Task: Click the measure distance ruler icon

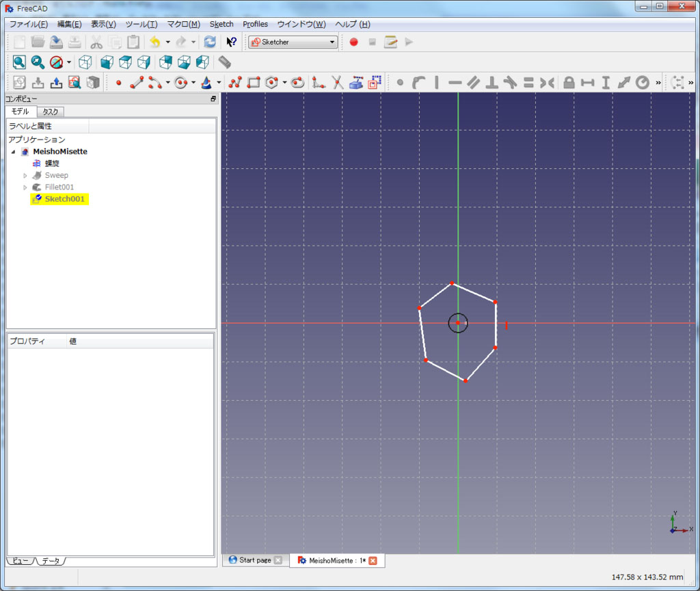Action: click(225, 62)
